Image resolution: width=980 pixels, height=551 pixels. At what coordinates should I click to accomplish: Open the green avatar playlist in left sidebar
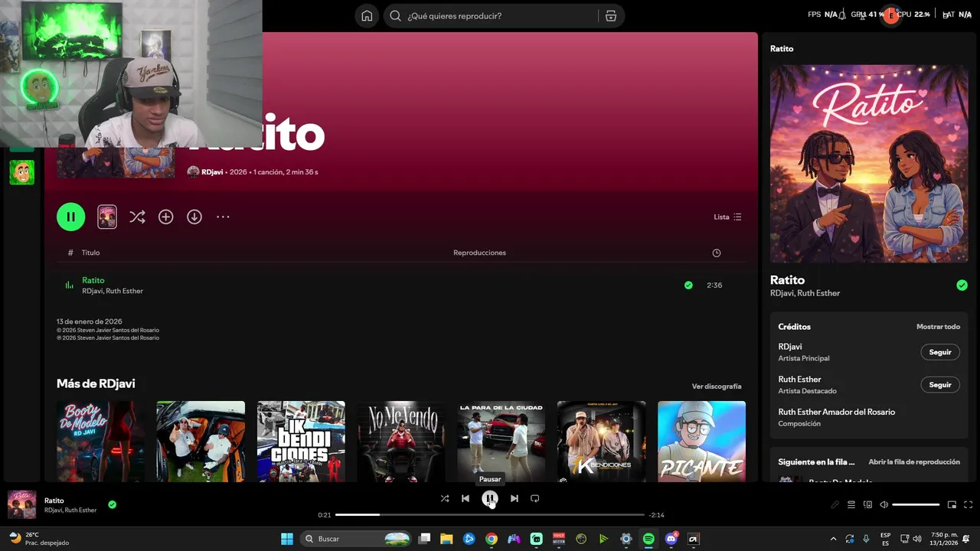pos(21,172)
